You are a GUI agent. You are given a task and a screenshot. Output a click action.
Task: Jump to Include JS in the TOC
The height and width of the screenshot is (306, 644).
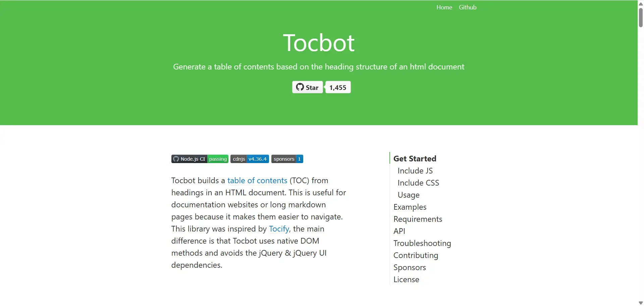(415, 171)
